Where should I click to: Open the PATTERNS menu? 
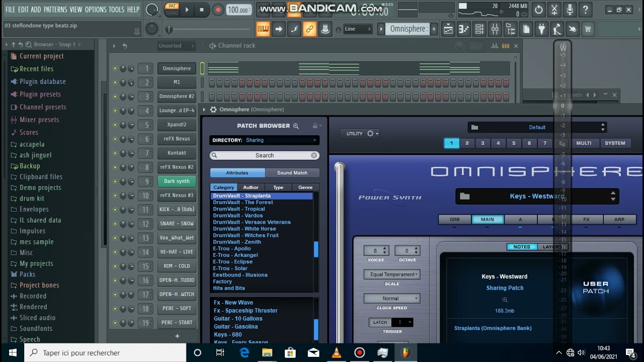tap(55, 10)
